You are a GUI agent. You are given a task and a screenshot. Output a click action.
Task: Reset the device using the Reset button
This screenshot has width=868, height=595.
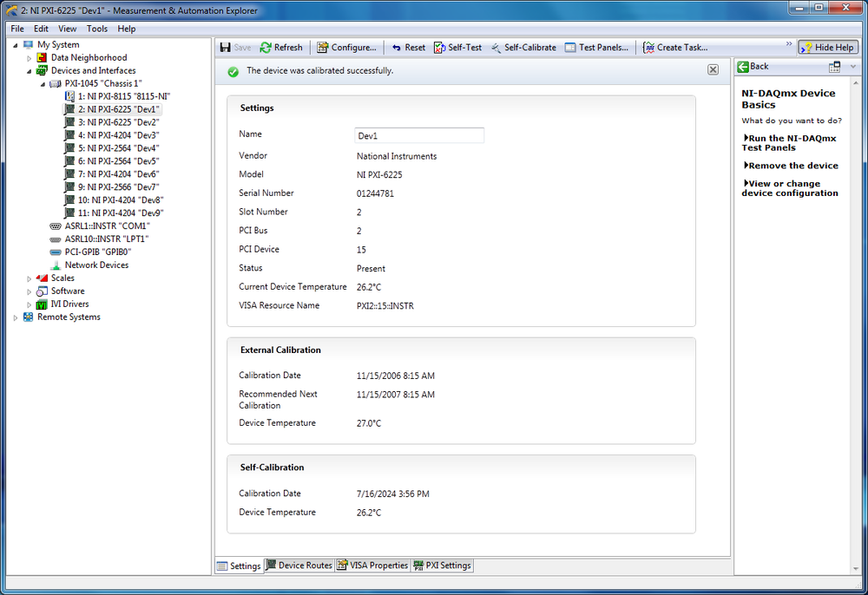coord(409,48)
